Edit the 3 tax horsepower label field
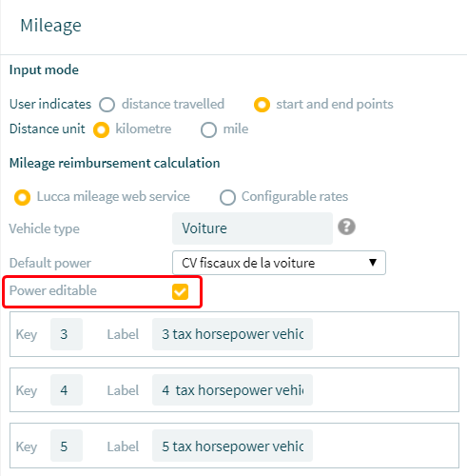The height and width of the screenshot is (476, 467). [x=232, y=334]
